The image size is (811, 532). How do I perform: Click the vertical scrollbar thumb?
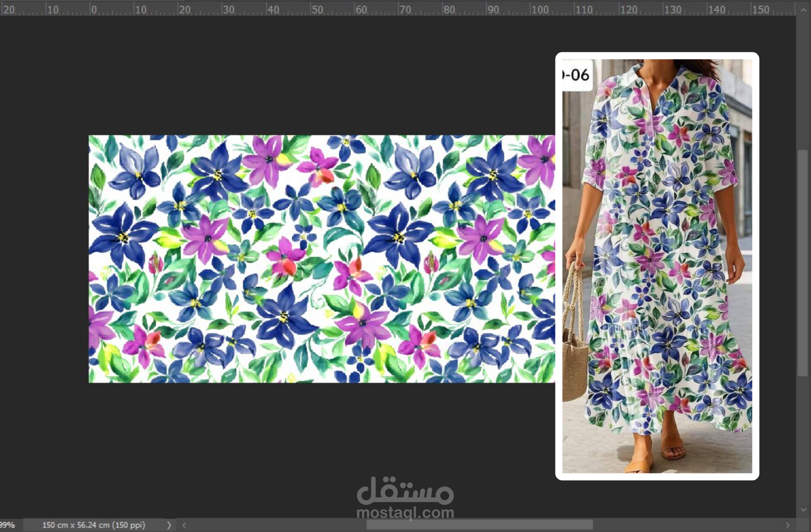[803, 264]
